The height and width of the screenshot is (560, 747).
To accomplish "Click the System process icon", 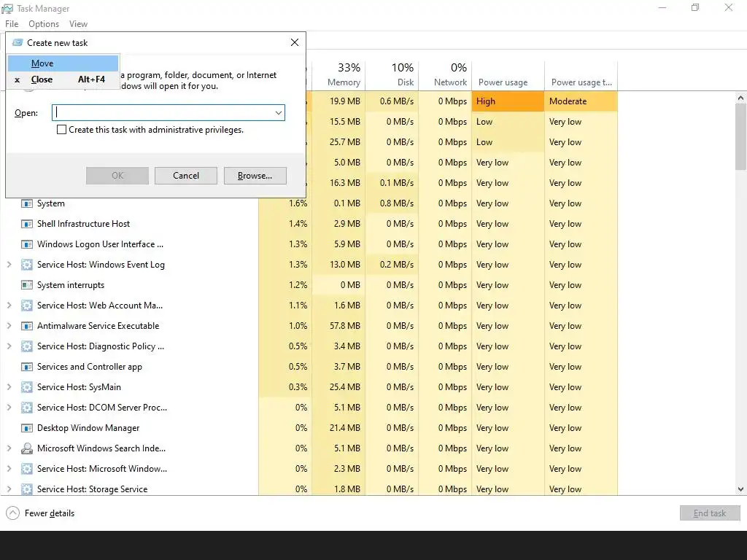I will (27, 203).
